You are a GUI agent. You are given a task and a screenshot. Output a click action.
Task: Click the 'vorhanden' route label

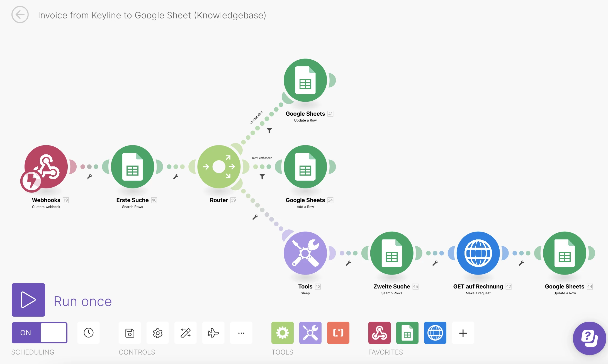click(256, 117)
